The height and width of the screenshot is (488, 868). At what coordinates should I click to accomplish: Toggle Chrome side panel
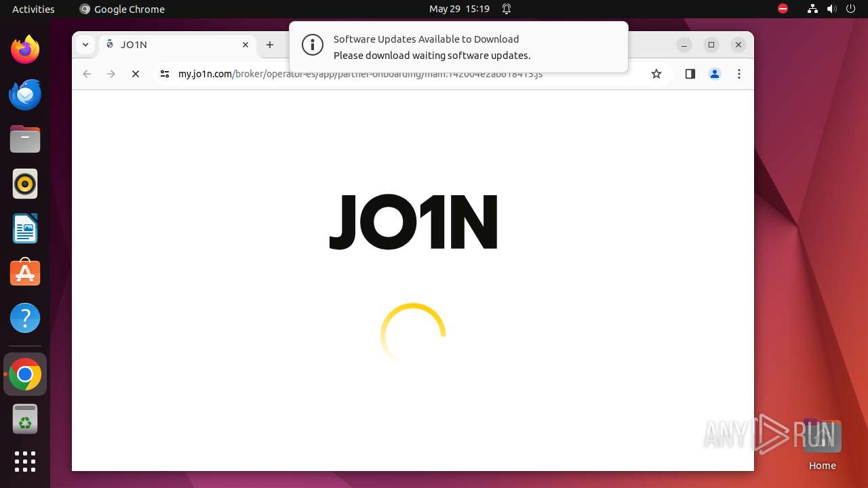[690, 74]
